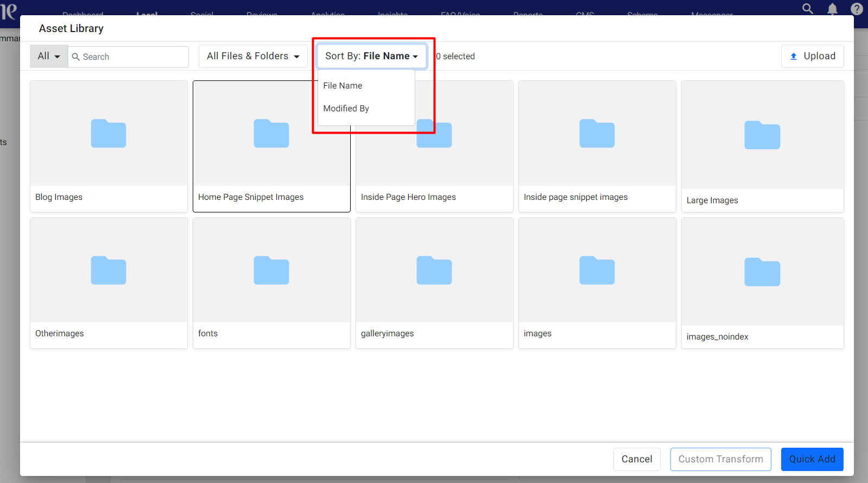This screenshot has height=483, width=868.
Task: Open the Large Images folder icon
Action: [762, 135]
